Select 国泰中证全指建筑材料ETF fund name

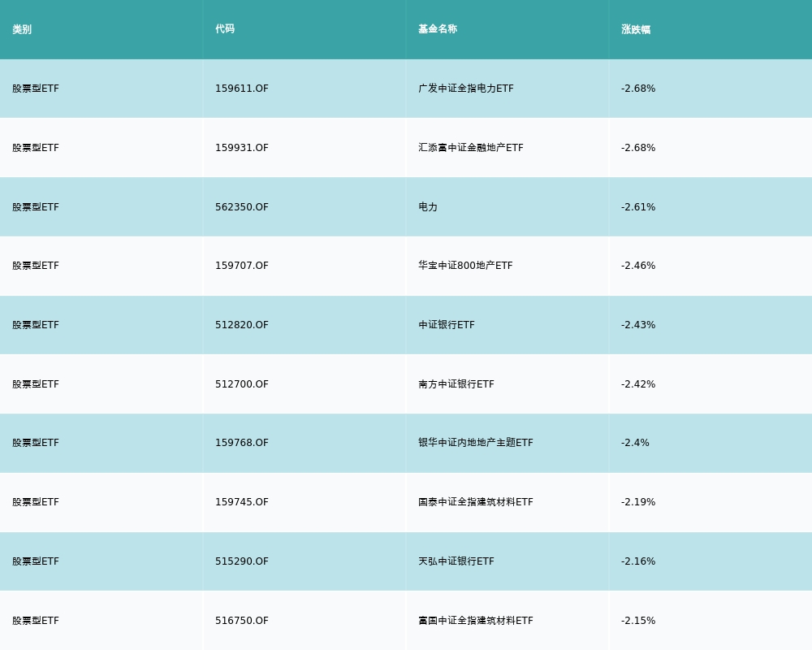pos(475,502)
